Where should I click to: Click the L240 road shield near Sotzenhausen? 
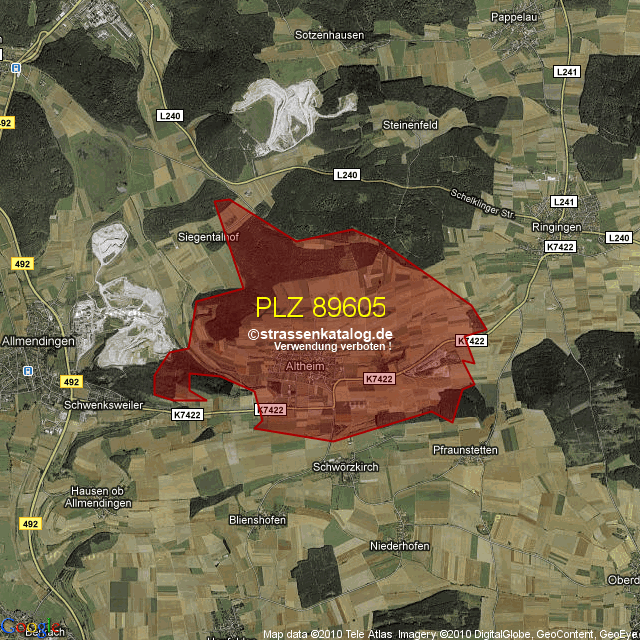click(x=169, y=116)
